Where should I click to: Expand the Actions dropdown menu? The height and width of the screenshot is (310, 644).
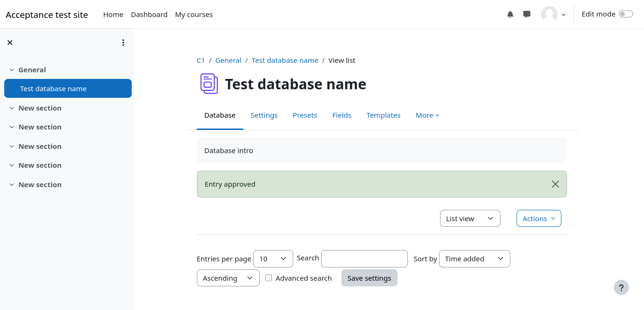coord(539,218)
